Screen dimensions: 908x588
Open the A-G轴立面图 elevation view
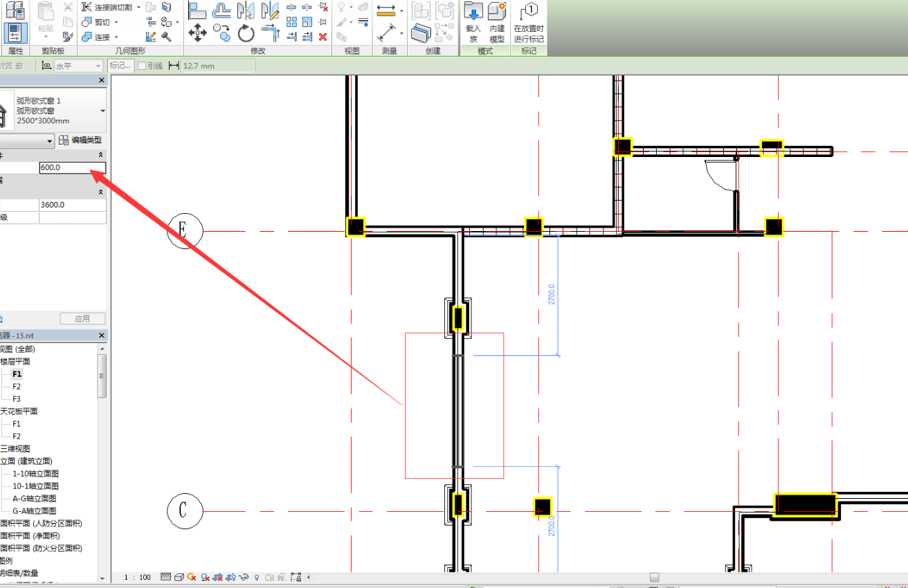point(34,498)
